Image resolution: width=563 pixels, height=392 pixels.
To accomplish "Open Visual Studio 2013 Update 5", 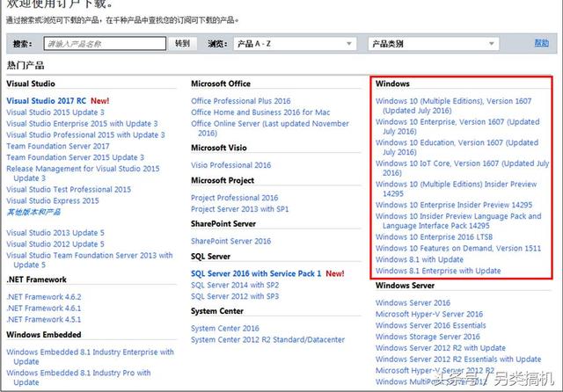I will point(55,233).
